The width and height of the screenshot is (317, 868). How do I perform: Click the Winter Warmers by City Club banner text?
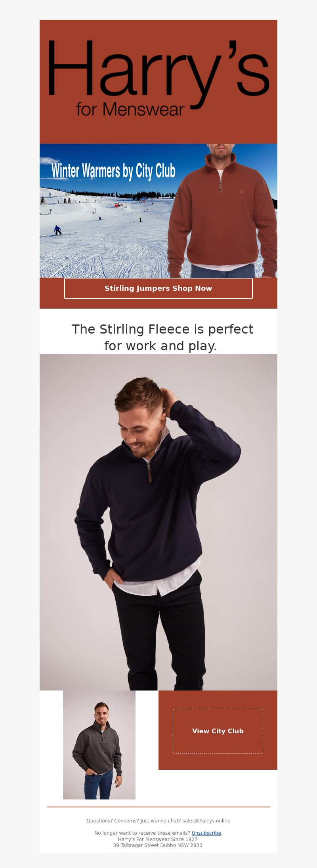(x=113, y=171)
